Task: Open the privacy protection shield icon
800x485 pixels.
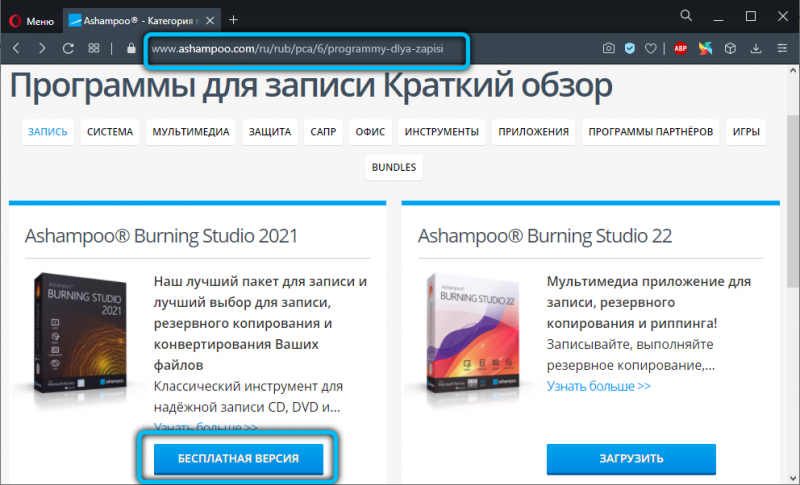Action: coord(630,48)
